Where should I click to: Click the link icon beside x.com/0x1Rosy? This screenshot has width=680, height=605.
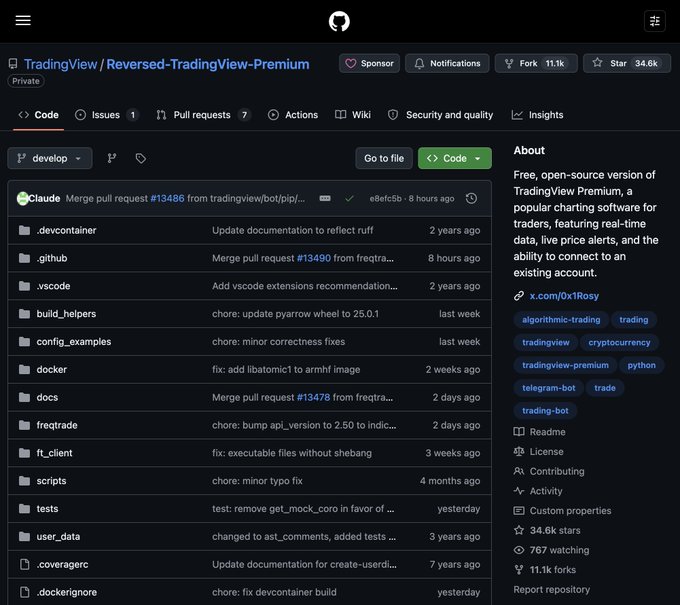coord(519,296)
